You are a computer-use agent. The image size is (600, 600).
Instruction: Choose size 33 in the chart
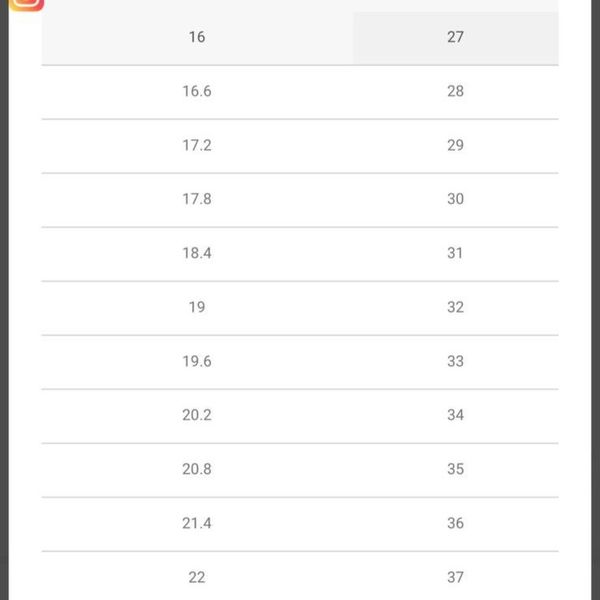coord(455,362)
